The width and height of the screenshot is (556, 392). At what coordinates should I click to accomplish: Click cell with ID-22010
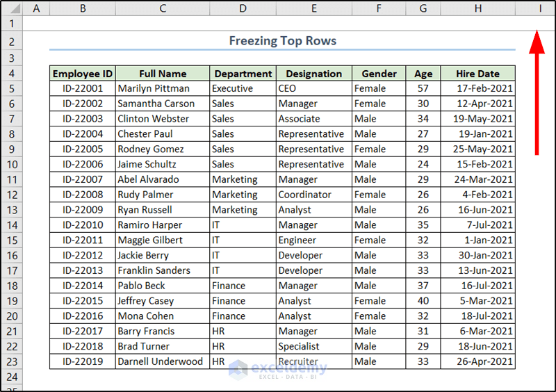tap(83, 225)
